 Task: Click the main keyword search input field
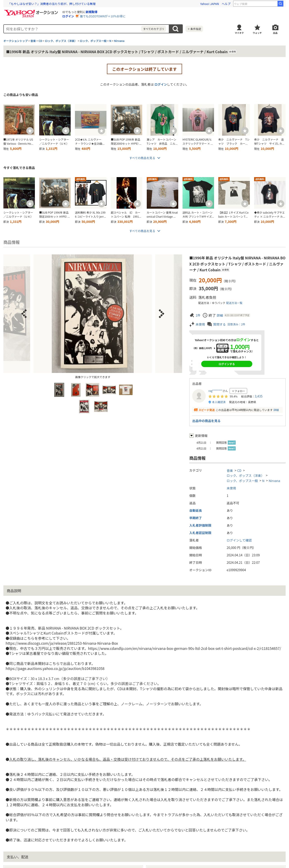point(72,29)
